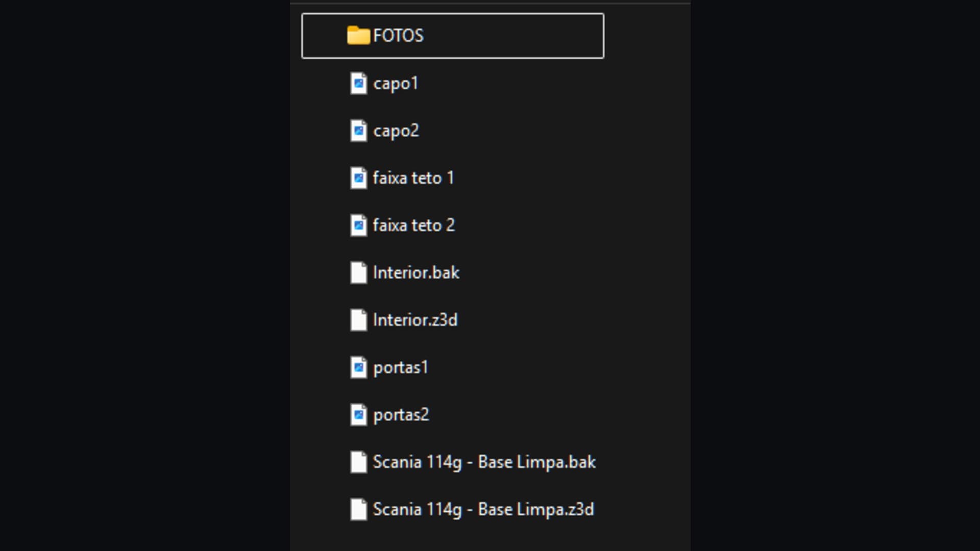
Task: Choose Scania 114g - Base Limpa.bak name
Action: [x=484, y=462]
